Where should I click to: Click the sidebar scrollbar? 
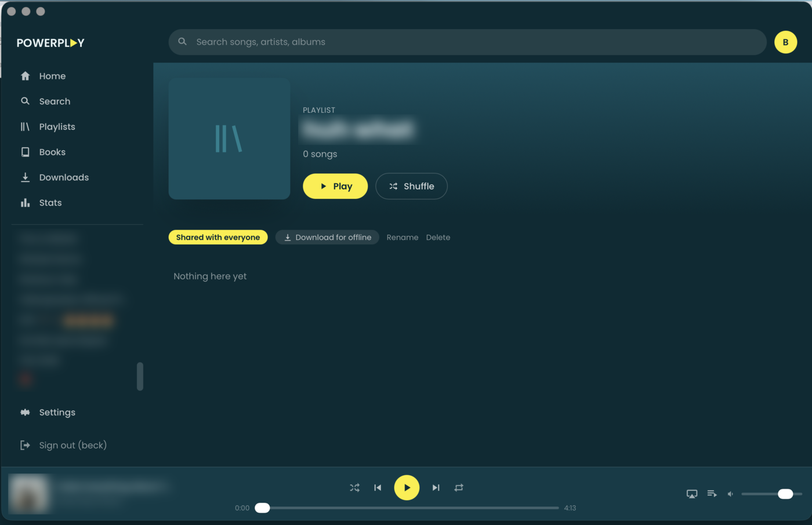coord(140,377)
